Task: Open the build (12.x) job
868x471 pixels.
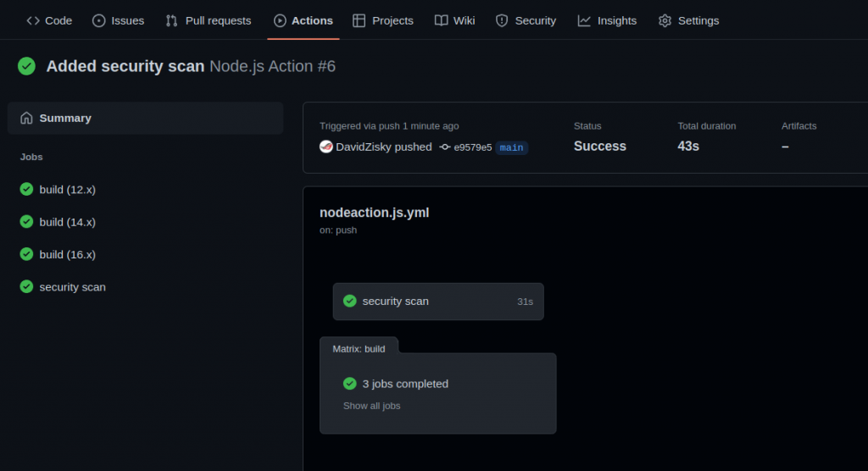Action: click(x=67, y=190)
